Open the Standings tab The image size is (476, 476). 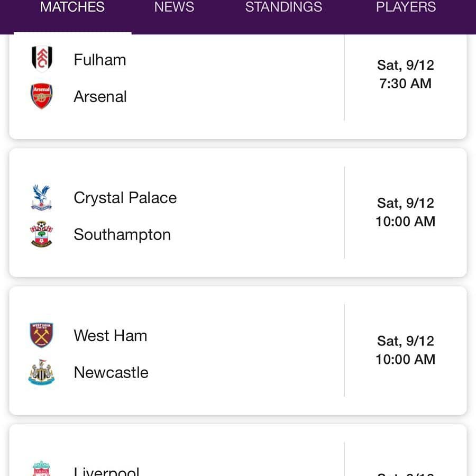click(283, 7)
